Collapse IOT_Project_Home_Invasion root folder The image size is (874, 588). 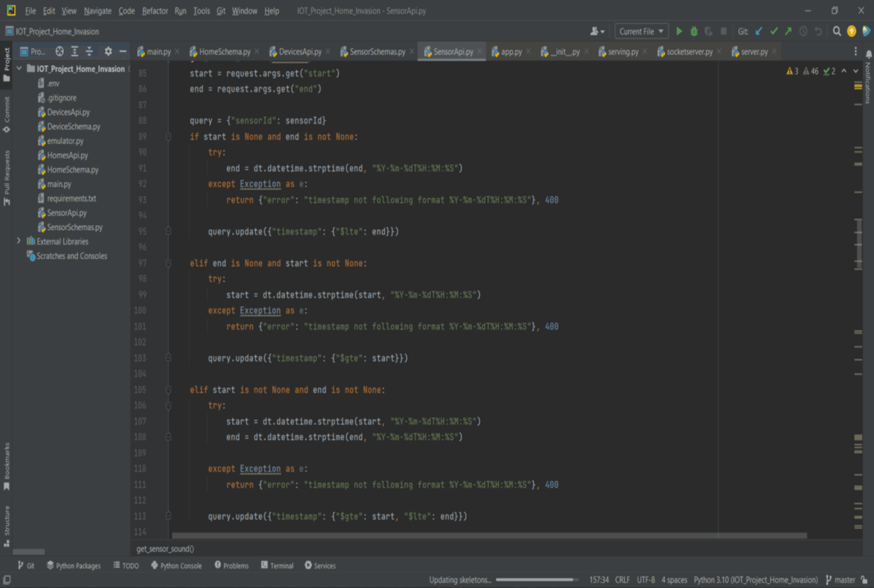19,69
